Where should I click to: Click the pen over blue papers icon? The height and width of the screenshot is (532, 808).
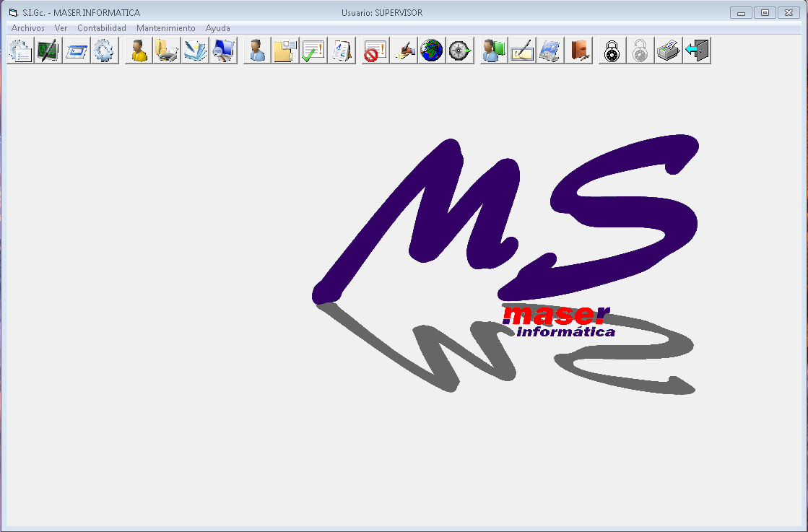pyautogui.click(x=195, y=51)
